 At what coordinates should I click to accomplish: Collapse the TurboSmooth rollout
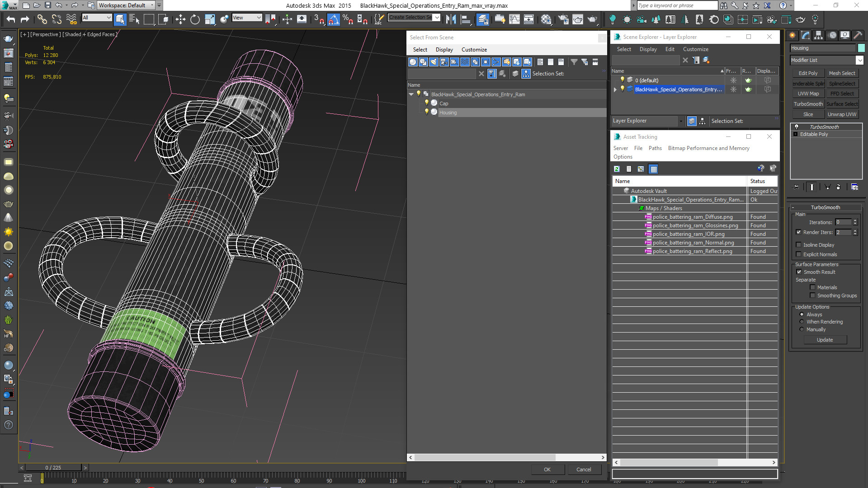[x=793, y=207]
